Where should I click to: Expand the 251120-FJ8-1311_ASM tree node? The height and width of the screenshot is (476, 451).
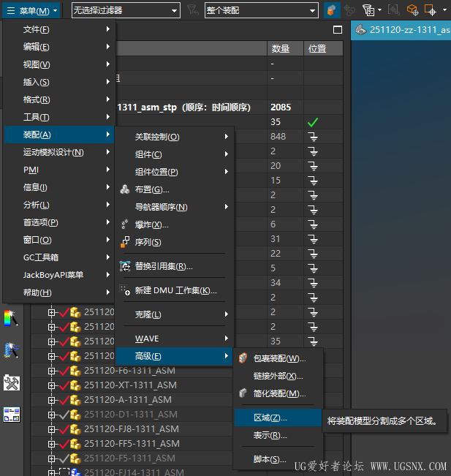pyautogui.click(x=52, y=429)
